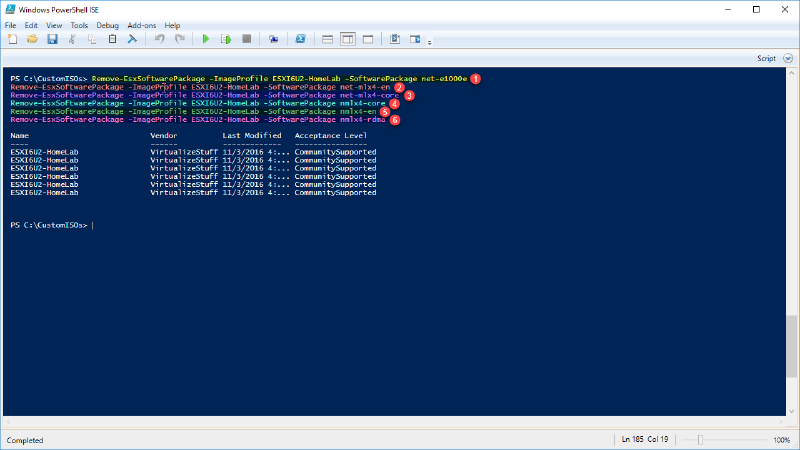
Task: Run Selection using the page-play icon
Action: coord(226,39)
